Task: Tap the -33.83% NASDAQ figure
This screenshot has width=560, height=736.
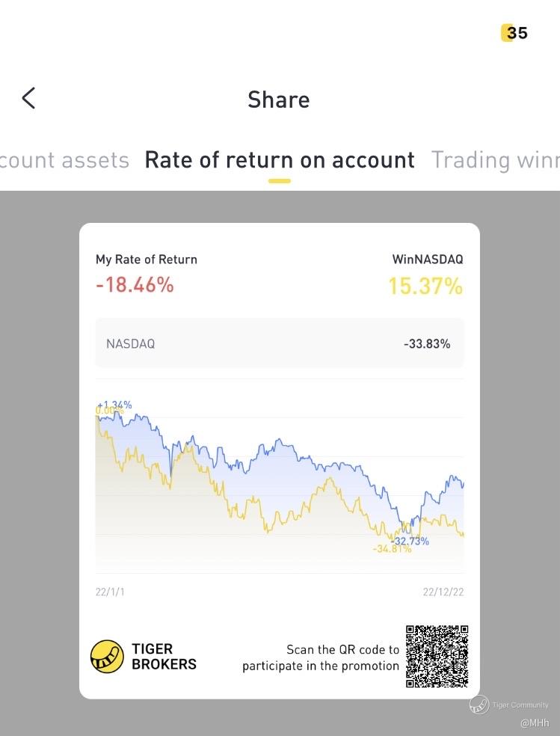Action: pos(427,344)
